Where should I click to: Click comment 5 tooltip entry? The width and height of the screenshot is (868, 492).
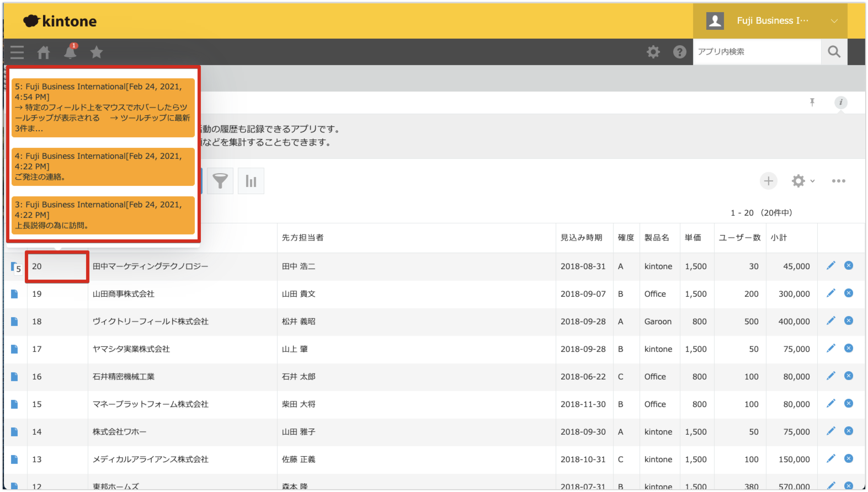click(103, 108)
